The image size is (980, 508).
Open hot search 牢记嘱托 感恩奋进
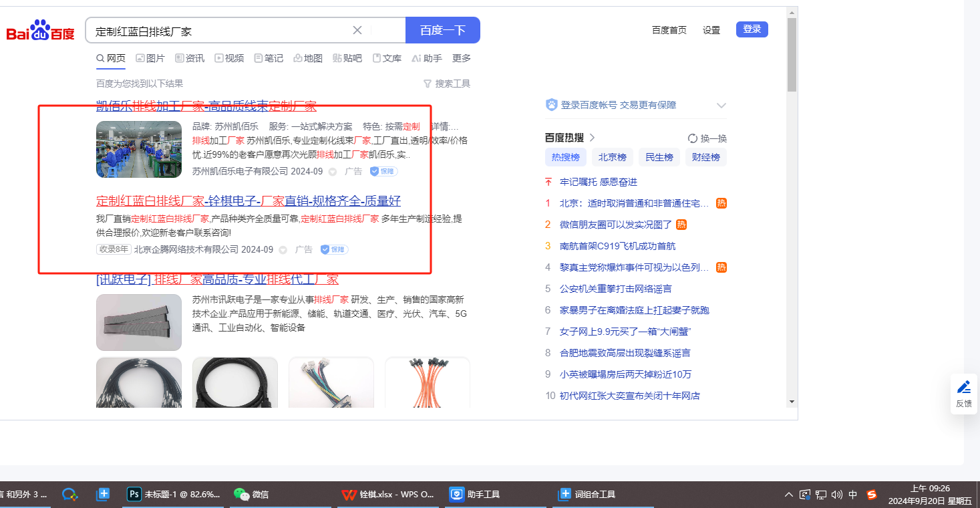(599, 182)
